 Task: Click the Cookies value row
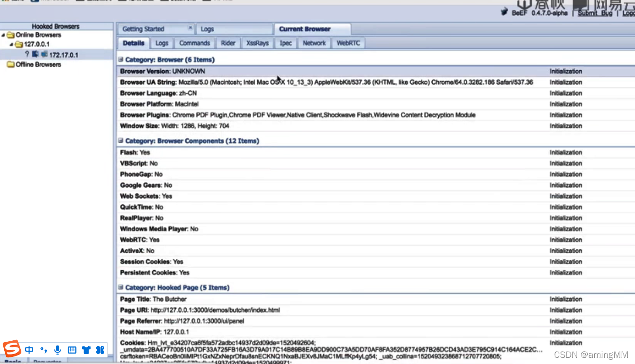376,351
